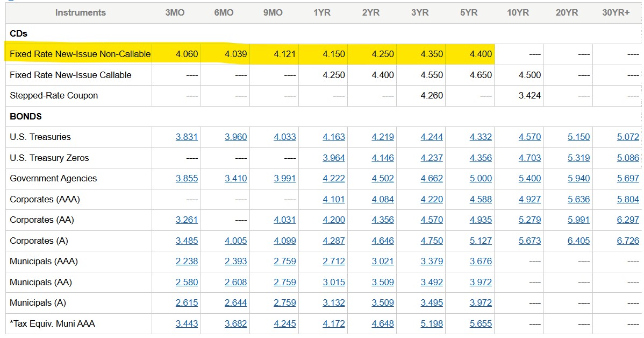Screen dimensions: 644x338
Task: Click Municipals (A) 1YR yield 3.132
Action: click(x=333, y=303)
